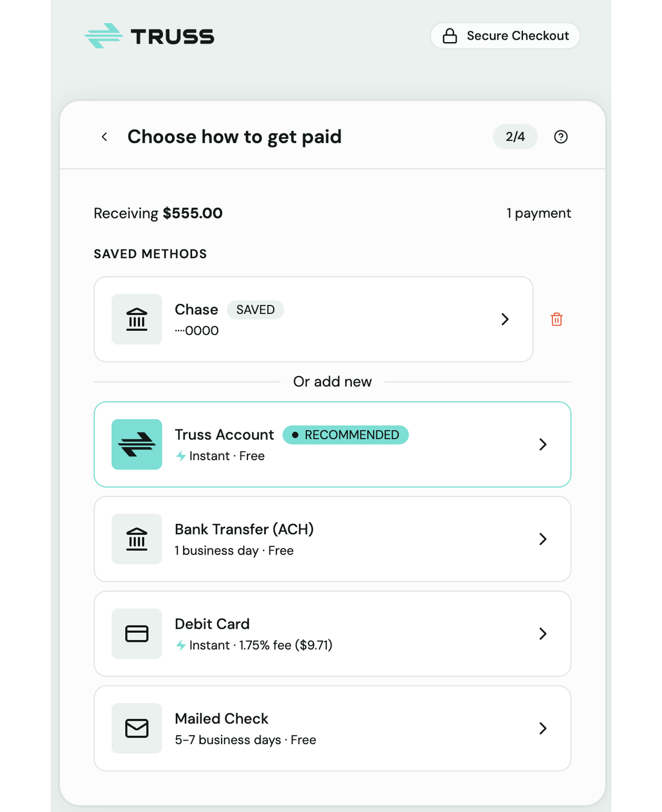This screenshot has width=662, height=812.
Task: Open the Debit Card chevron
Action: coord(543,633)
